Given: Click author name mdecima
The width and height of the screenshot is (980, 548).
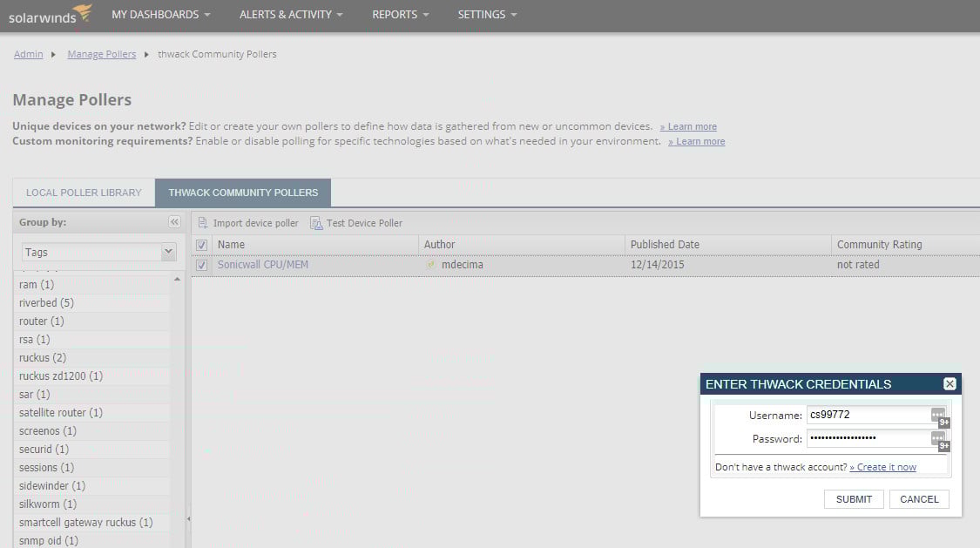Looking at the screenshot, I should 463,264.
